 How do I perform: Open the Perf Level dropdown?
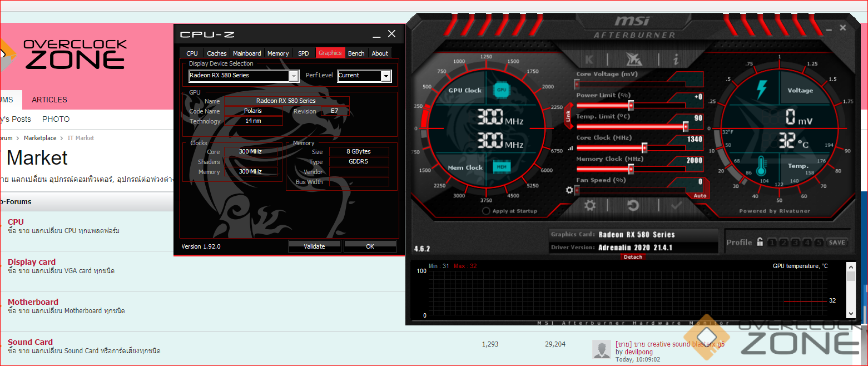tap(386, 76)
